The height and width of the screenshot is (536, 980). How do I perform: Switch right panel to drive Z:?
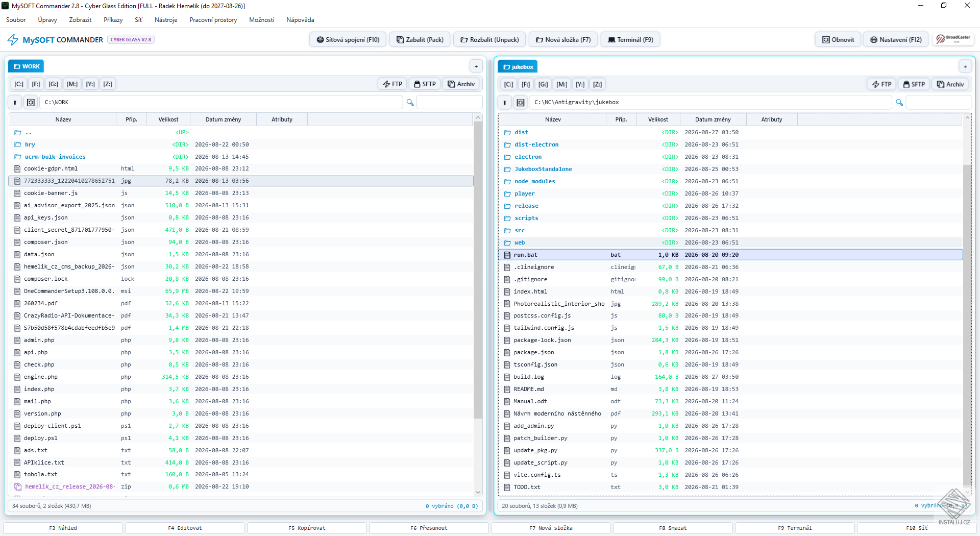597,84
